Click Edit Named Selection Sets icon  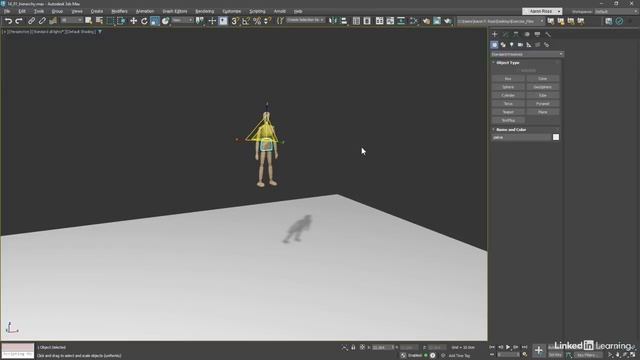(280, 21)
